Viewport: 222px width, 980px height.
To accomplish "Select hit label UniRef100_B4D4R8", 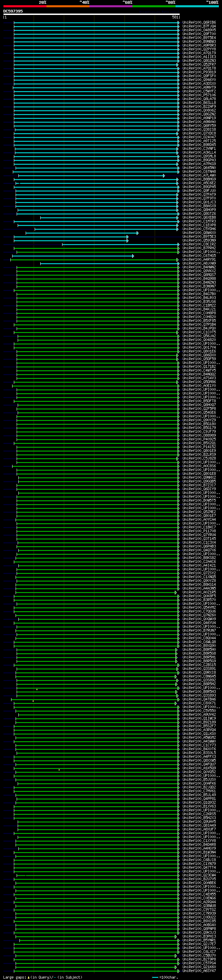I will pos(199,845).
